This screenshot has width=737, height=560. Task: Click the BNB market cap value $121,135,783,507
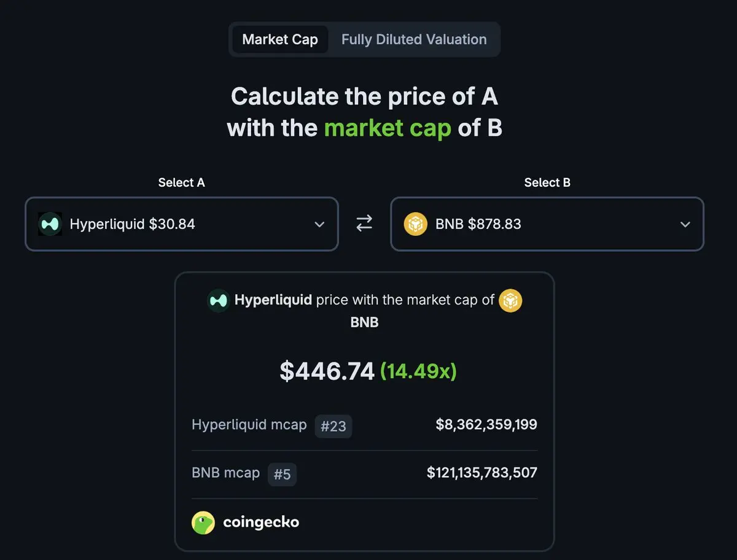(x=482, y=472)
